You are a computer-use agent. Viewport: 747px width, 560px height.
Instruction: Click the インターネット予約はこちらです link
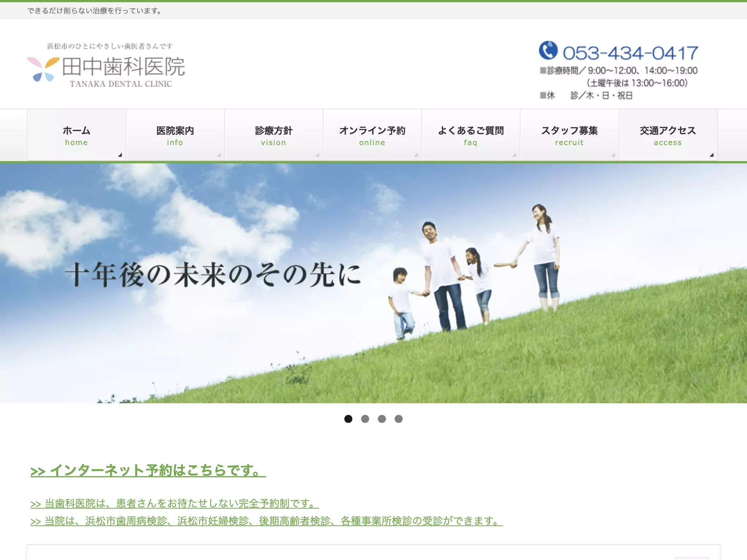(148, 470)
